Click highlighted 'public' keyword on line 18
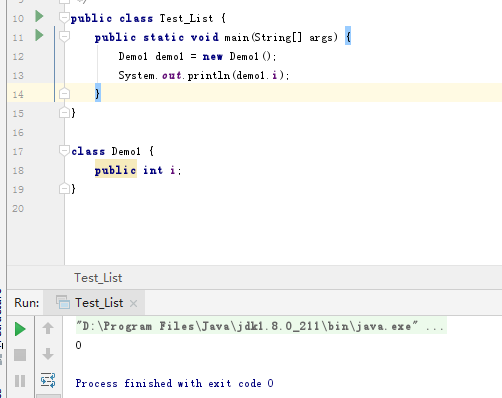Screen dimensions: 502x398 click(116, 170)
